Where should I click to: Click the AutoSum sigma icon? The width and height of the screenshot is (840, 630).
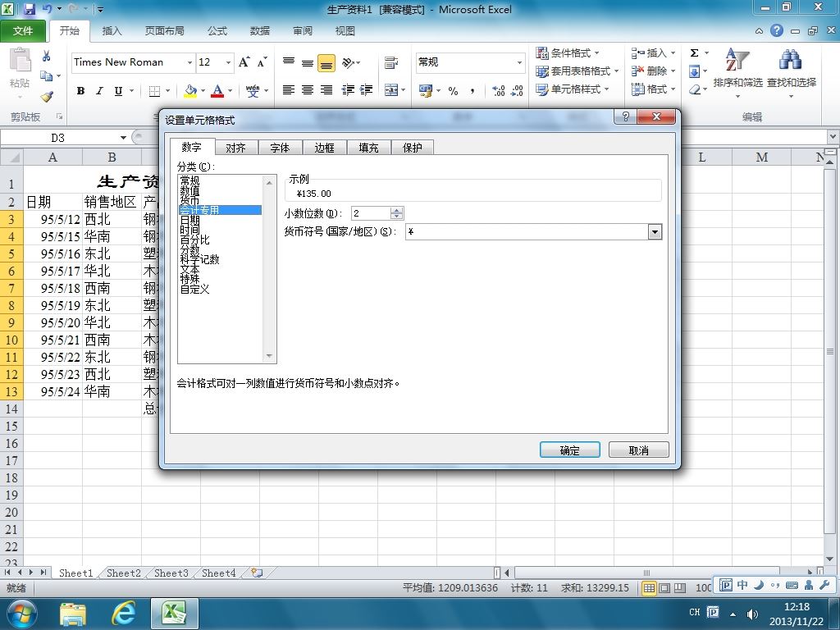click(694, 53)
